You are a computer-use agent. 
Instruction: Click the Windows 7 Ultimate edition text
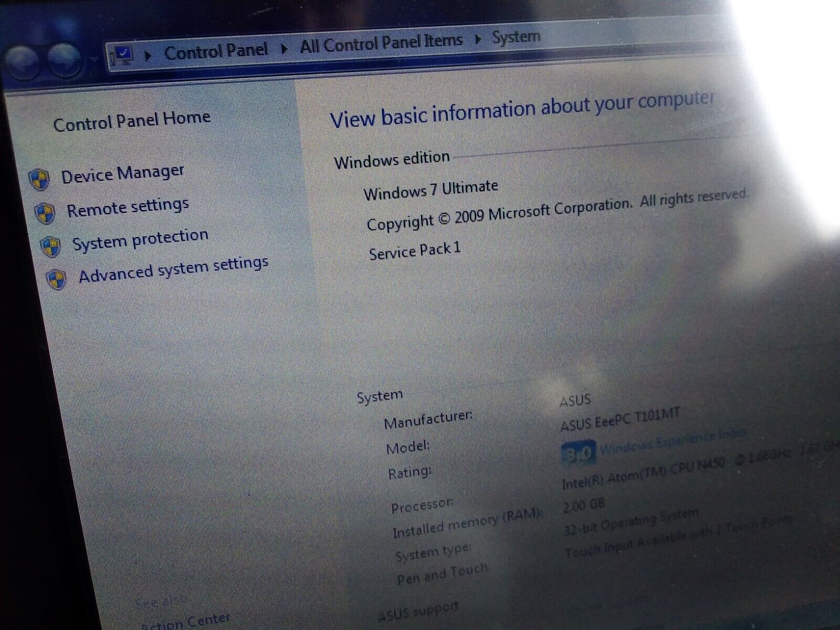[x=430, y=190]
